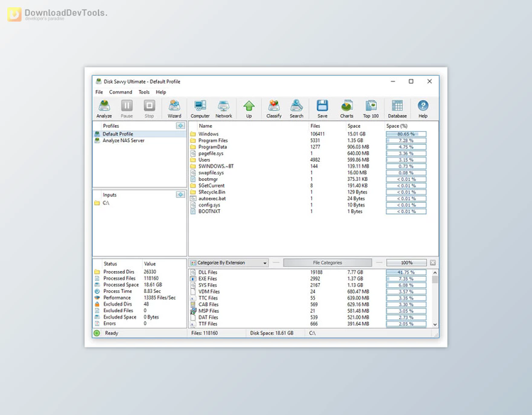Click the C:\ input folder icon
The width and height of the screenshot is (532, 415).
(97, 203)
